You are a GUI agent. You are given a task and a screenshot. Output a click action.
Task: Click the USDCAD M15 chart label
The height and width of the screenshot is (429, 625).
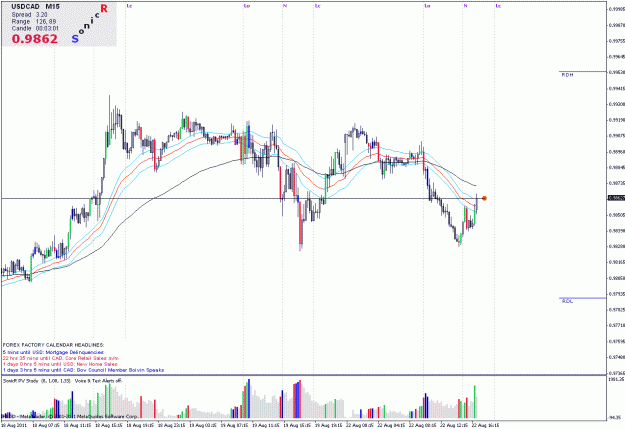[35, 7]
